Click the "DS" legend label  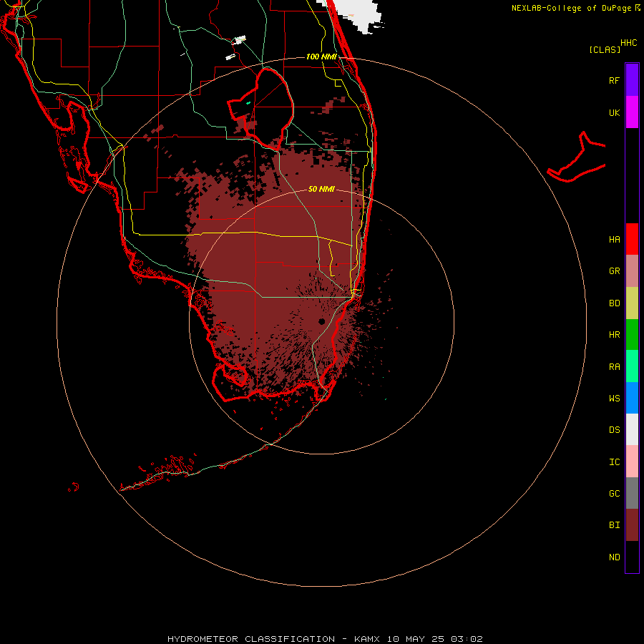coord(614,430)
